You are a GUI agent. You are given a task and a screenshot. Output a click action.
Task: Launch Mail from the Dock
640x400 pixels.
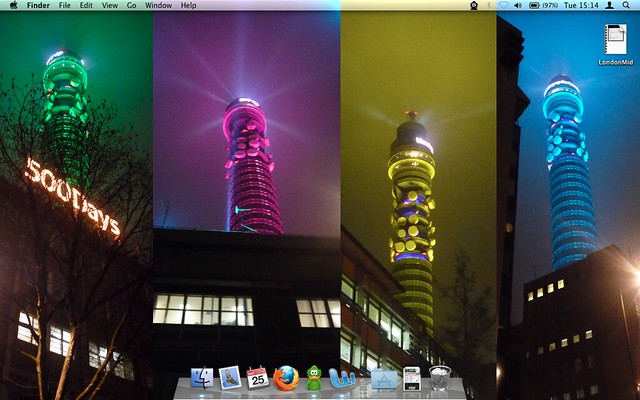click(230, 378)
